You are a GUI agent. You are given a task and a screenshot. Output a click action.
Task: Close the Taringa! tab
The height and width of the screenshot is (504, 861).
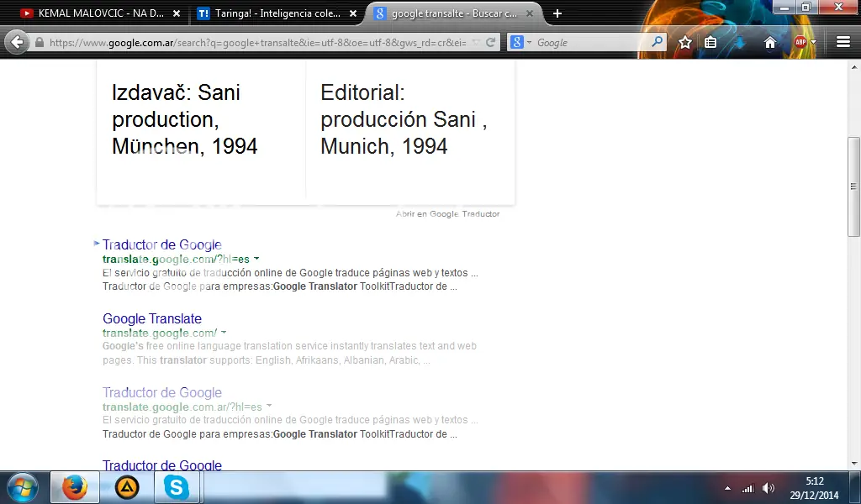pyautogui.click(x=354, y=13)
